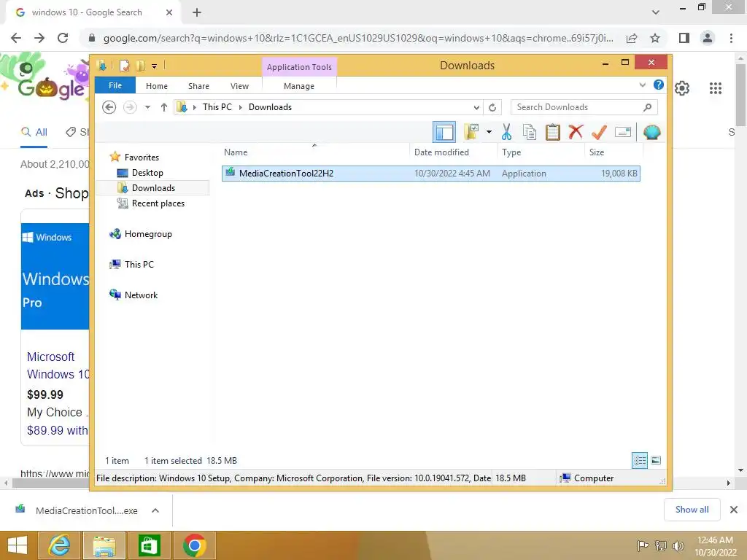Open Internet Explorer from taskbar
Screen dimensions: 747x560
(59, 545)
